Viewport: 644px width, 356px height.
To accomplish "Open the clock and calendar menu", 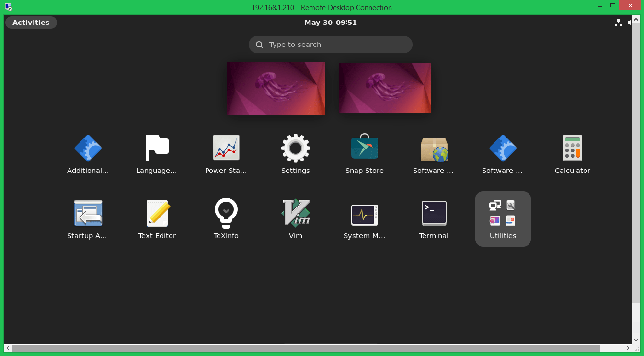I will (x=331, y=22).
